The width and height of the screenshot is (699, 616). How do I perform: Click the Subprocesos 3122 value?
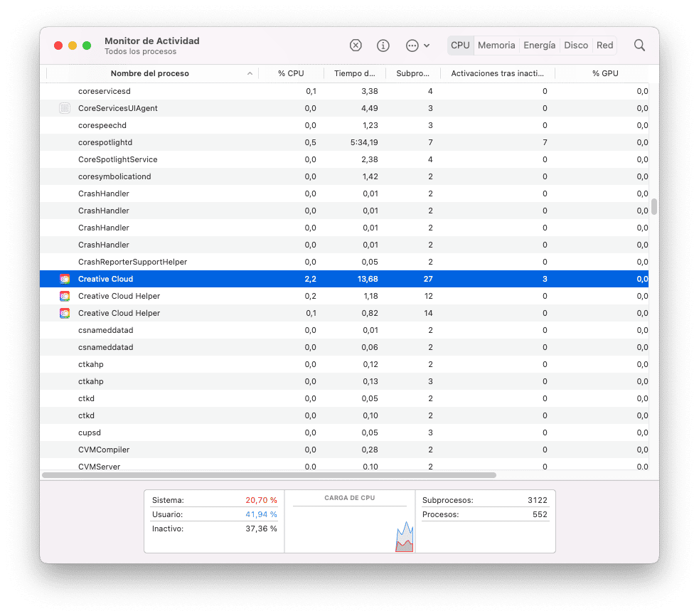(x=537, y=501)
